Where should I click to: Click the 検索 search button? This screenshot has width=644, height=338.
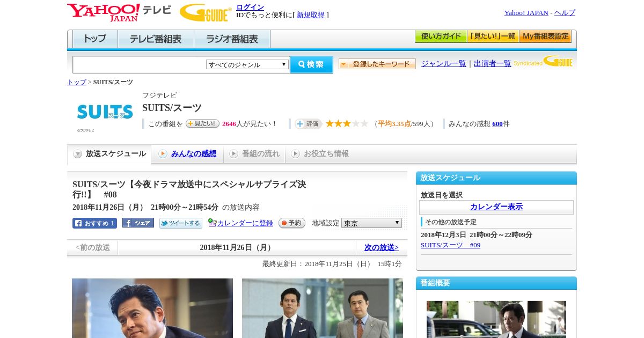click(x=311, y=64)
